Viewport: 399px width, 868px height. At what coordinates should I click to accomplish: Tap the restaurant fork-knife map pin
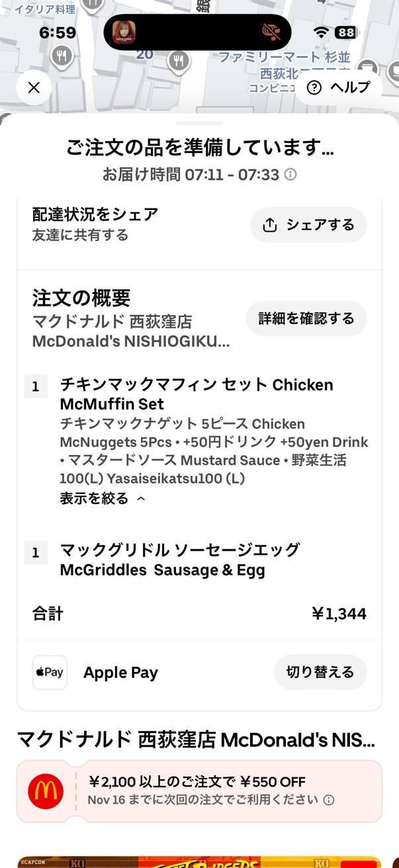tap(179, 62)
